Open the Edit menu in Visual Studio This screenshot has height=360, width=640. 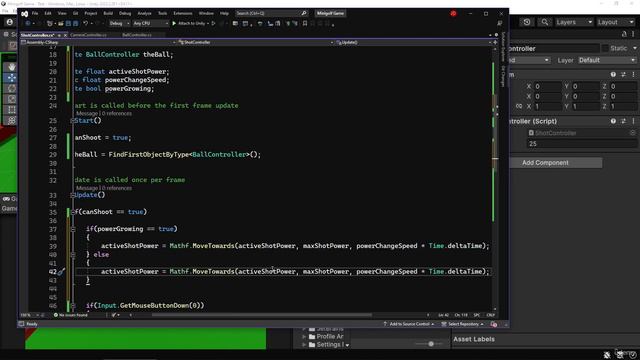48,13
